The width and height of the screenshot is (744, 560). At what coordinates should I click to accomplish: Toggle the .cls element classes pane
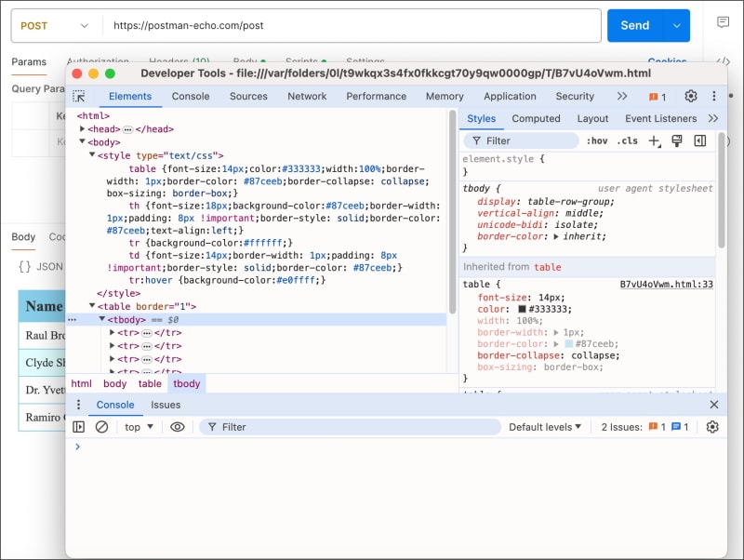point(629,140)
